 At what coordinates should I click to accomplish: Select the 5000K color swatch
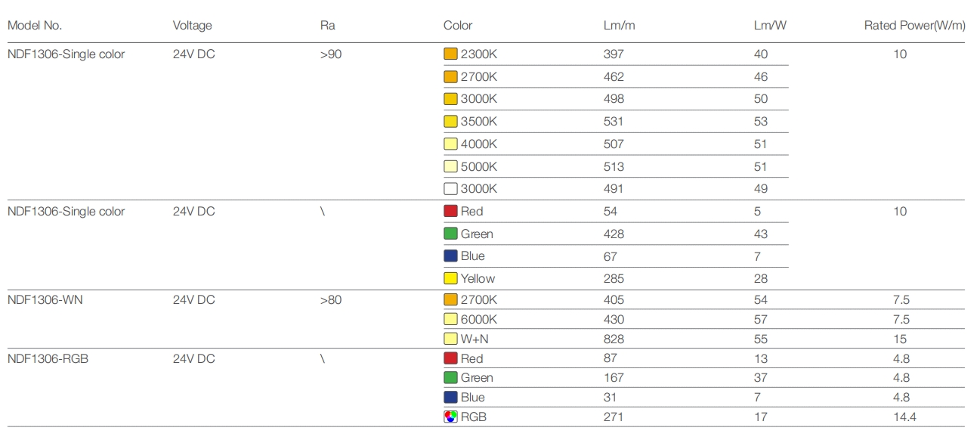click(450, 167)
